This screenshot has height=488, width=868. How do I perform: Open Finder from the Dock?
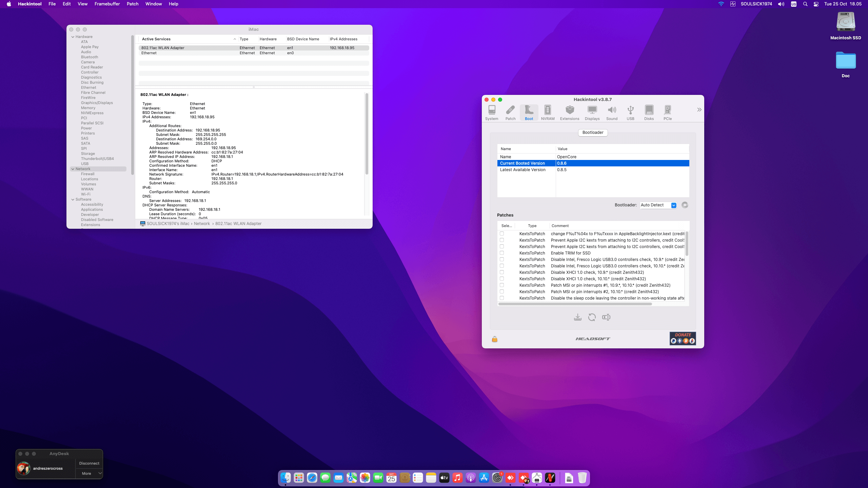pos(285,478)
